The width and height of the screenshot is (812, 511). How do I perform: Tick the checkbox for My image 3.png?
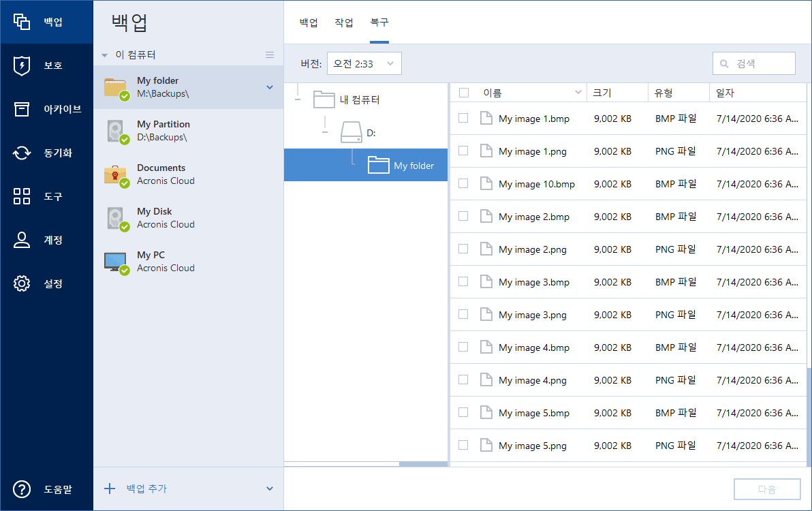pyautogui.click(x=463, y=314)
